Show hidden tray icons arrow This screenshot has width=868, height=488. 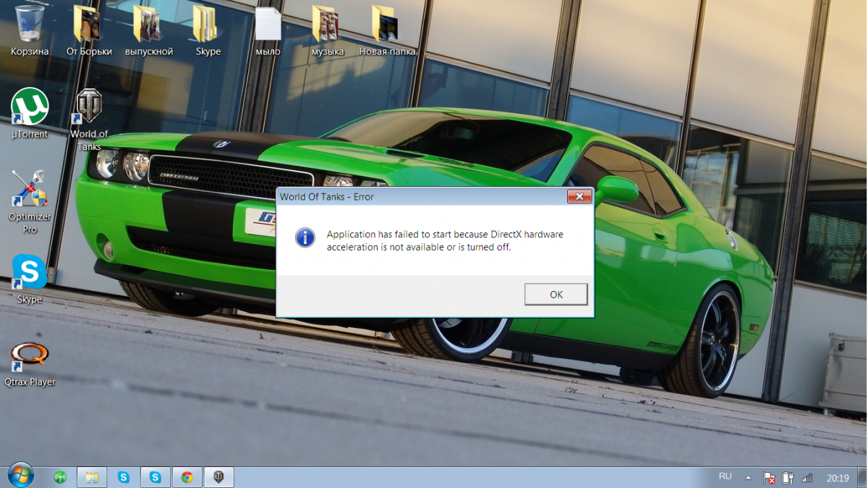pos(749,478)
